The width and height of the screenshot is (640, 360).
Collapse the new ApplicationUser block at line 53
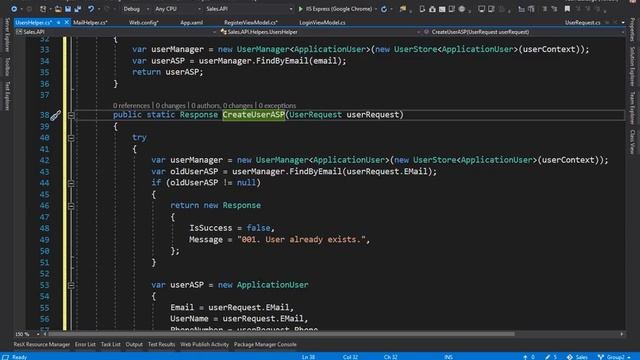[71, 285]
